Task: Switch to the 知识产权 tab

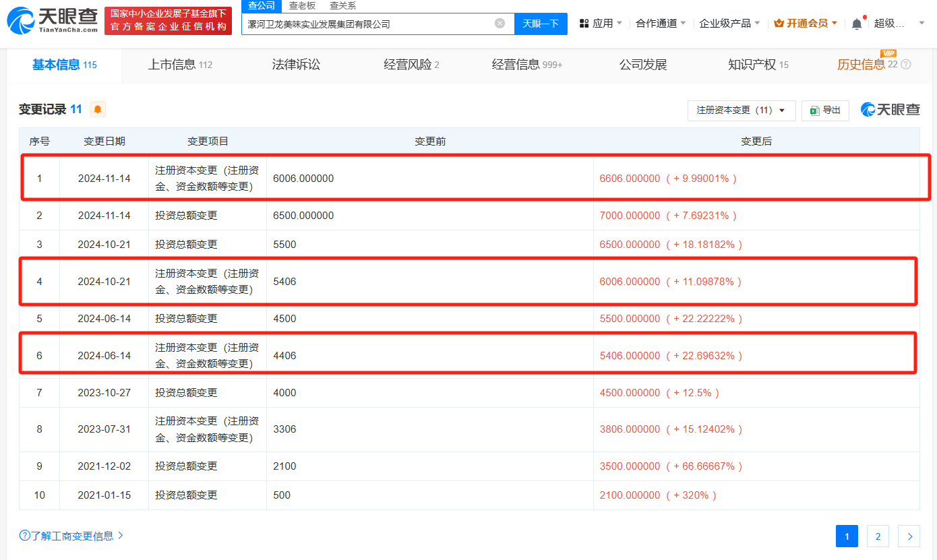Action: tap(758, 65)
